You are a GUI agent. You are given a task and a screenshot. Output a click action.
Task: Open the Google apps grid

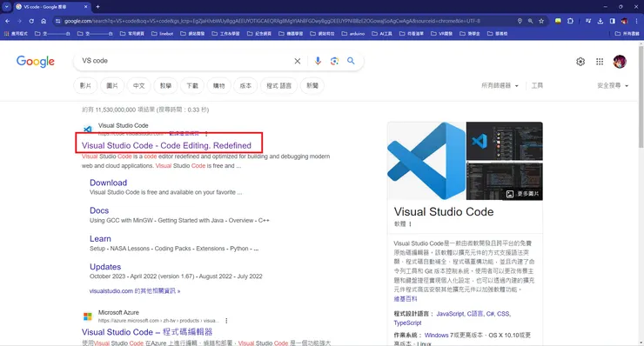600,62
